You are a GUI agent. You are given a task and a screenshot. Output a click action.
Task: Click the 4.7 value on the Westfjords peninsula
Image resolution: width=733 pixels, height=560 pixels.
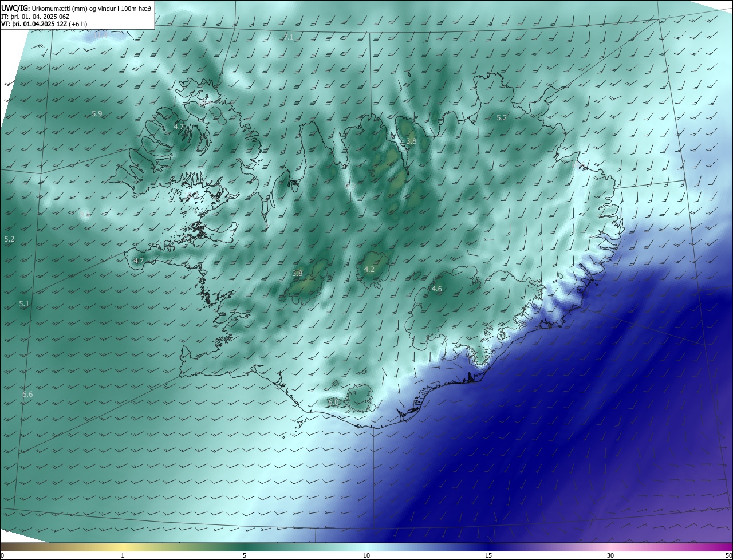pyautogui.click(x=179, y=127)
